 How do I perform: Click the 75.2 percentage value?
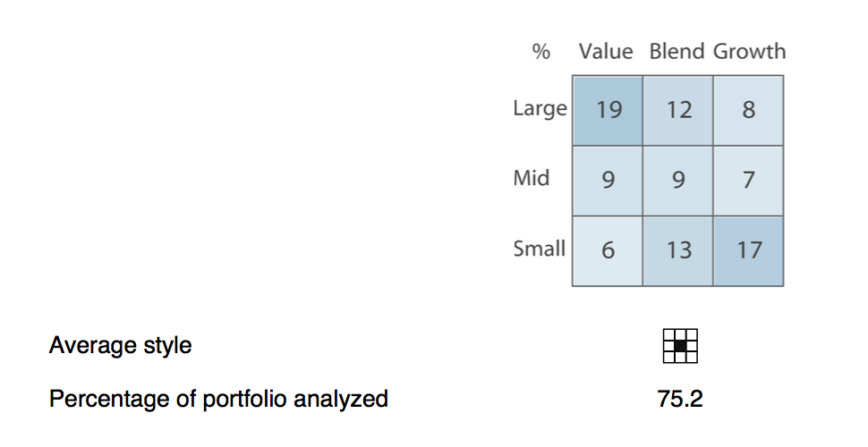(x=680, y=399)
